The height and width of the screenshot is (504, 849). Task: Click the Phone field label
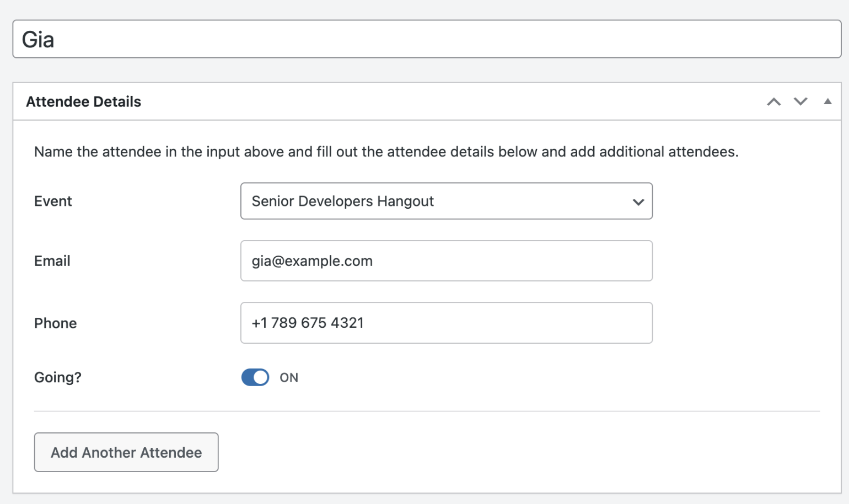coord(56,323)
